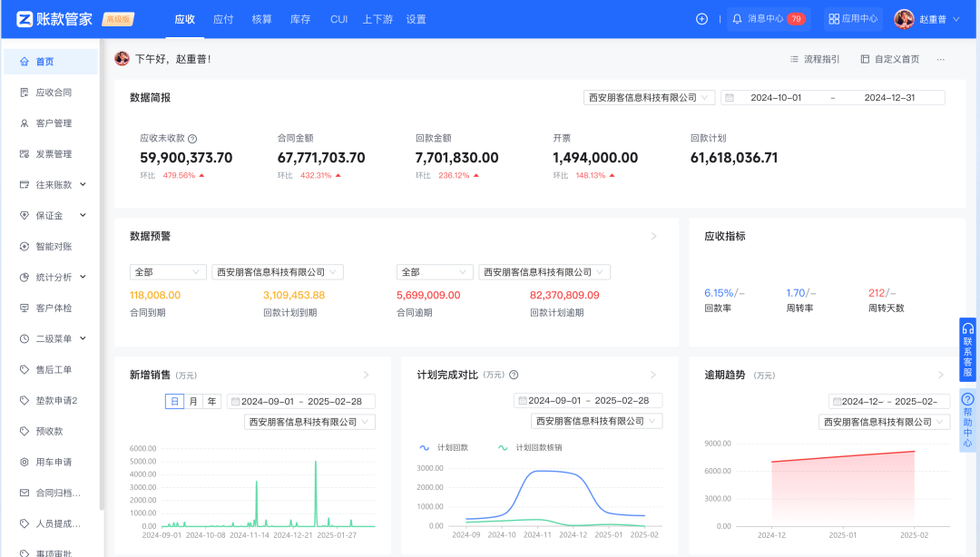Image resolution: width=980 pixels, height=557 pixels.
Task: Click the 客户体检 sidebar icon
Action: point(24,308)
